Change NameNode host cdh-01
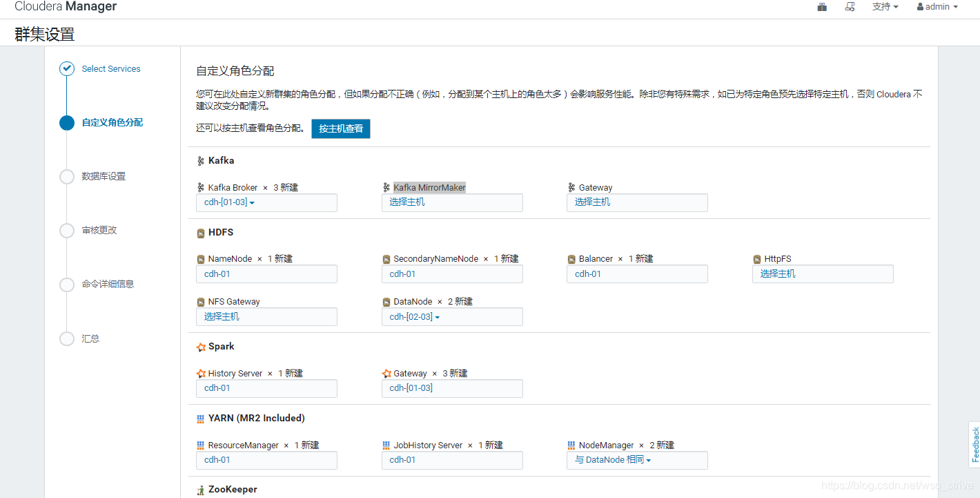Viewport: 980px width, 498px height. [266, 274]
